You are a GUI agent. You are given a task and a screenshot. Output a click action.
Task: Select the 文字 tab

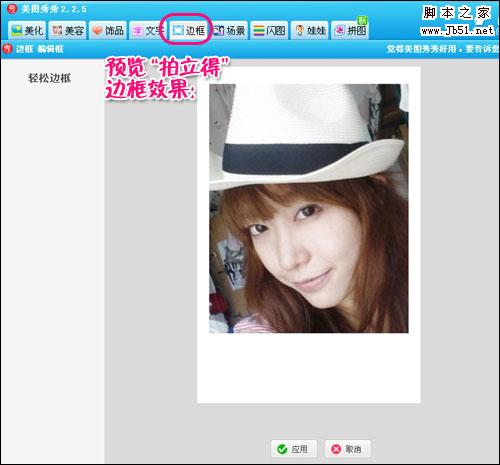(x=147, y=31)
